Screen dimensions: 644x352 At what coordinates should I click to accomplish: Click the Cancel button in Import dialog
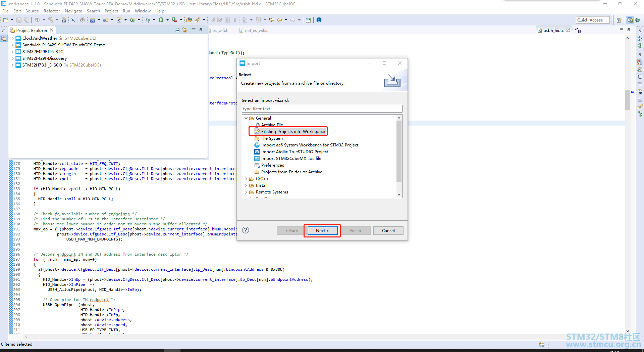[388, 230]
